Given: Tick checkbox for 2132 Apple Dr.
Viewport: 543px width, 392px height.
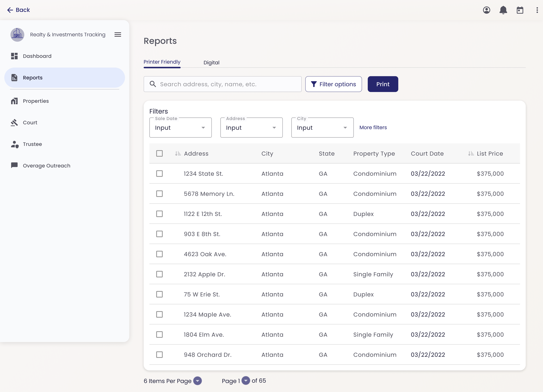Looking at the screenshot, I should point(159,274).
